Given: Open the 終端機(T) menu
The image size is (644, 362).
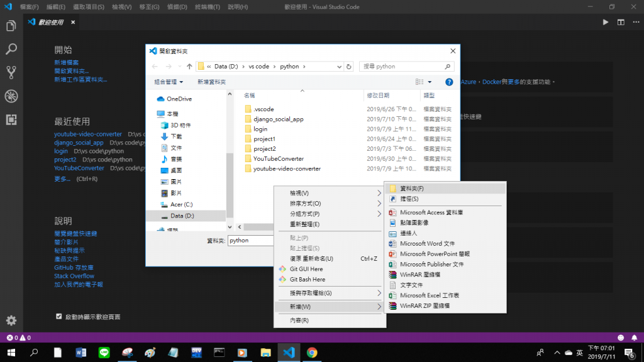Looking at the screenshot, I should coord(208,7).
